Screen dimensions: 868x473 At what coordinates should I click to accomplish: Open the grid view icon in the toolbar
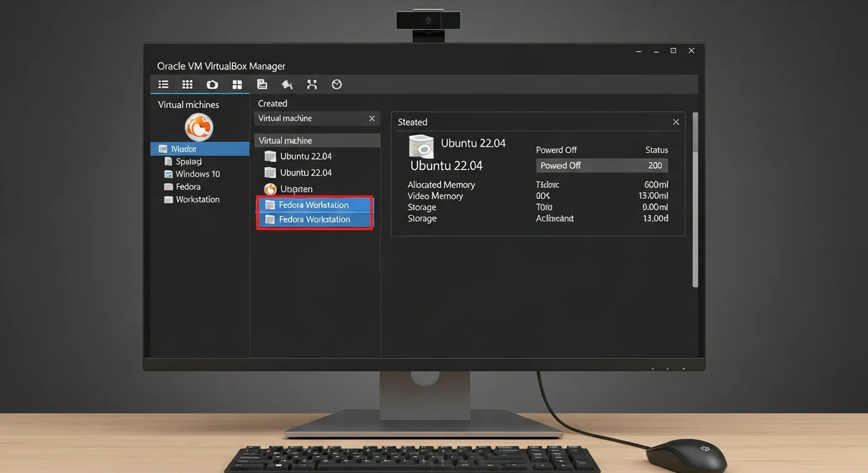click(x=187, y=84)
